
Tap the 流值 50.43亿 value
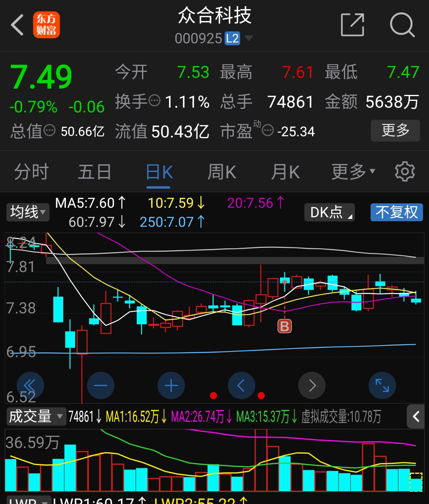[x=180, y=131]
